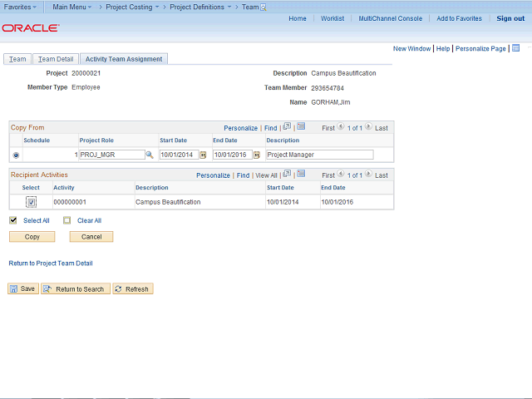
Task: Expand the Project Definitions breadcrumb menu
Action: tap(200, 7)
